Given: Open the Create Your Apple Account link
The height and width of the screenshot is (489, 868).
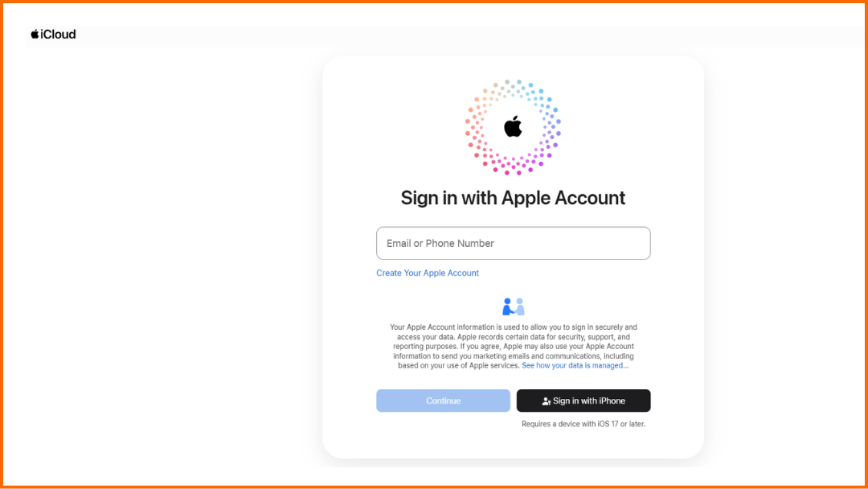Looking at the screenshot, I should (428, 273).
